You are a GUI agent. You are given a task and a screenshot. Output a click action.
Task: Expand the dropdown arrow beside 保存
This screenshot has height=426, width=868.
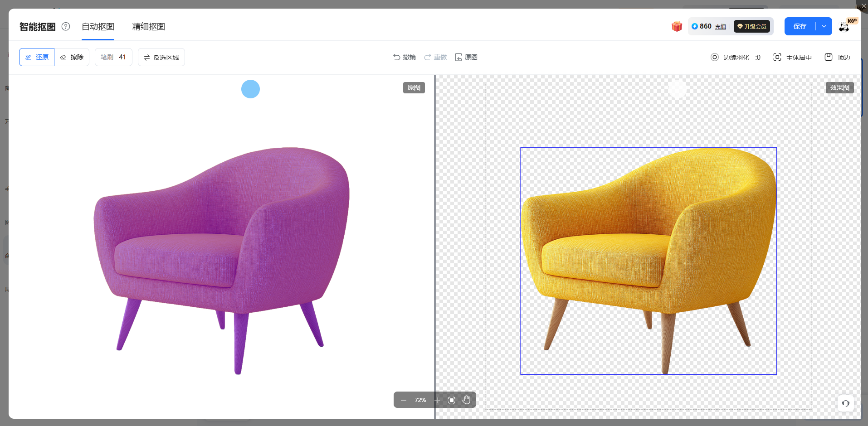click(x=824, y=26)
